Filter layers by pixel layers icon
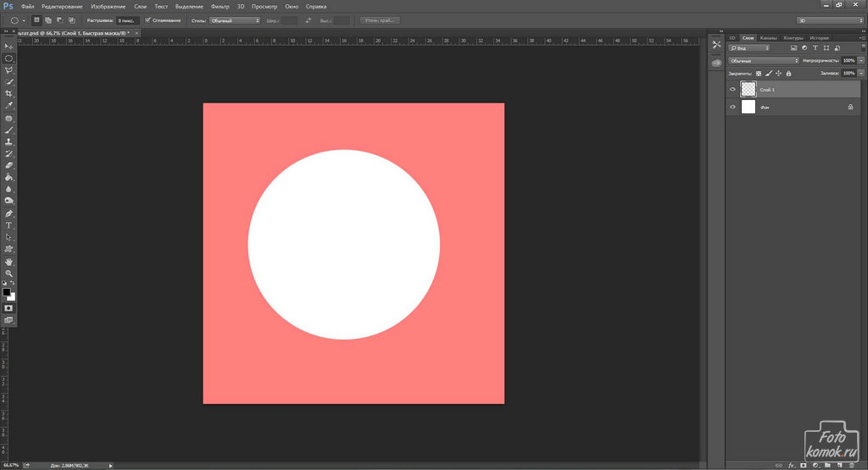This screenshot has height=470, width=868. click(793, 48)
